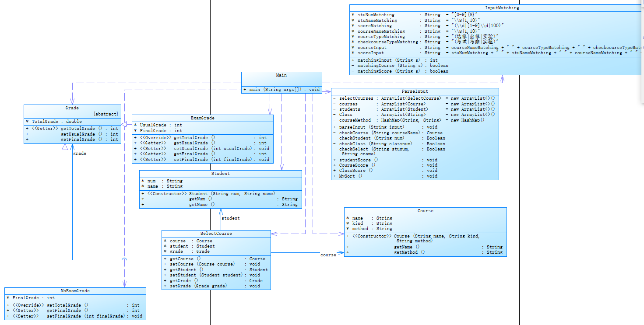Click the parseInput (String input) operation
Viewport: 644px width, 325px height.
click(x=385, y=127)
